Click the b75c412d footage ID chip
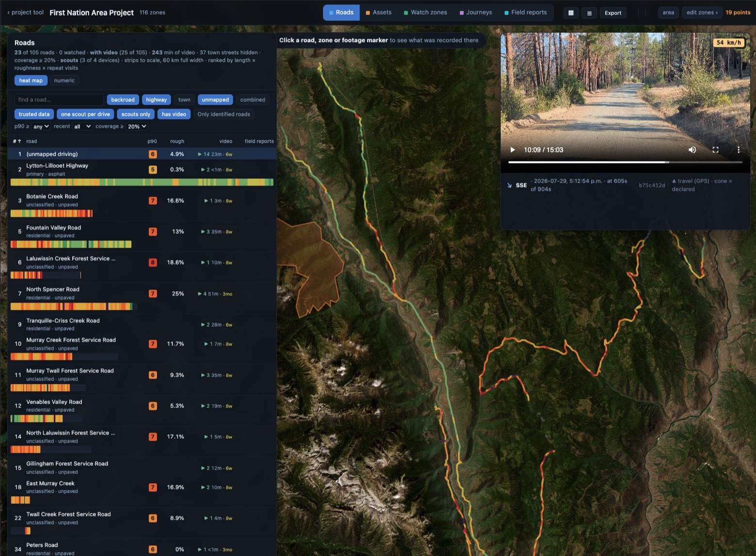 652,185
